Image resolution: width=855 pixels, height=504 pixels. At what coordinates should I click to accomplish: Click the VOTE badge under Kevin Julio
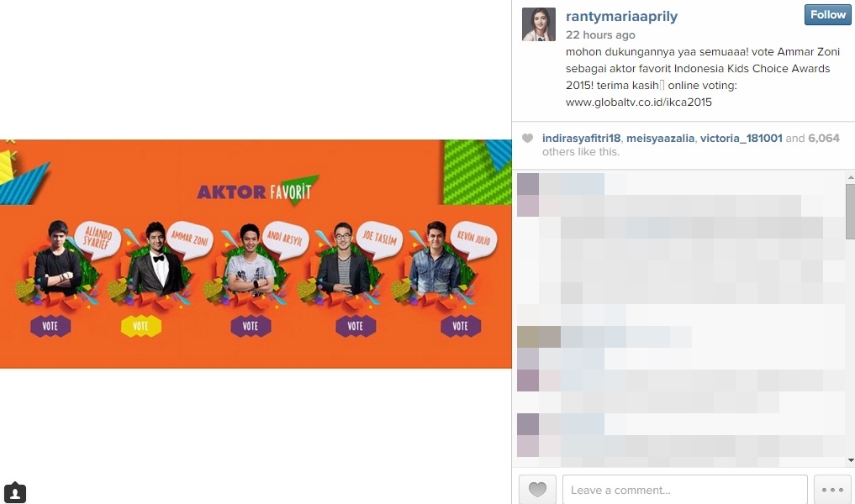tap(461, 326)
